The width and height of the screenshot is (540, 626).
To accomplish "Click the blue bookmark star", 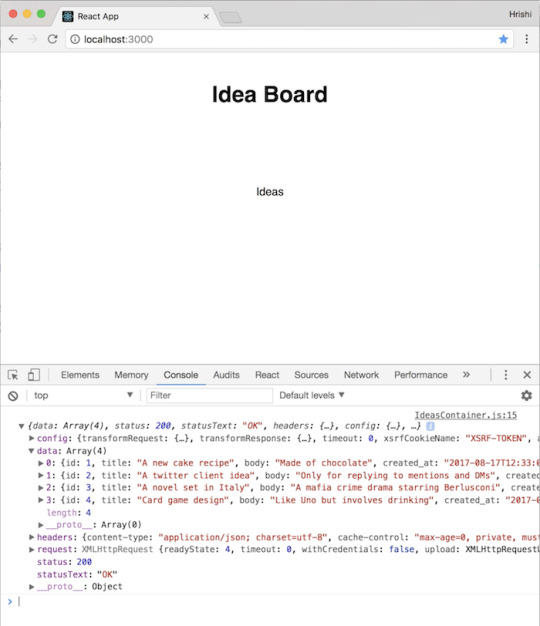I will pyautogui.click(x=503, y=39).
